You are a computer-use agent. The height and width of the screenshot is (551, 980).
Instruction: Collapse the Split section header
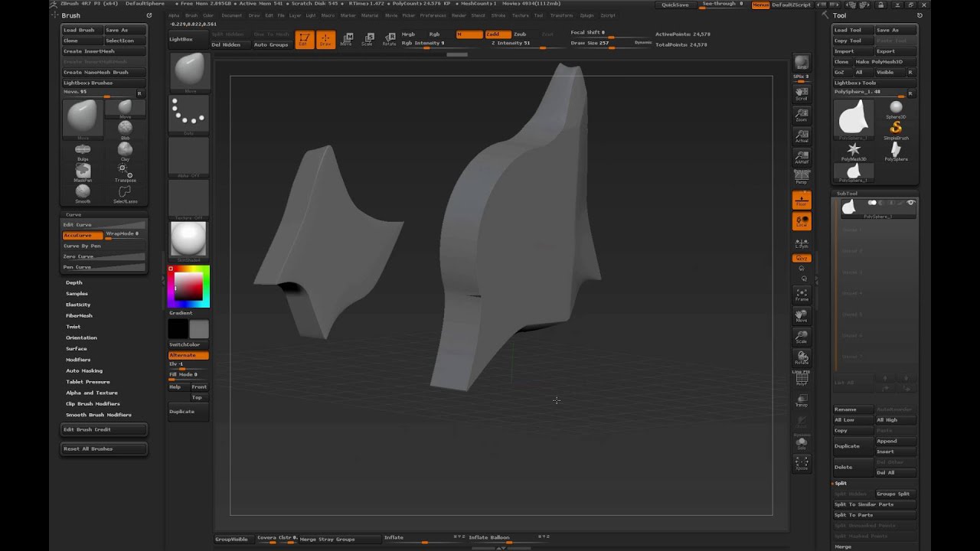[x=841, y=483]
